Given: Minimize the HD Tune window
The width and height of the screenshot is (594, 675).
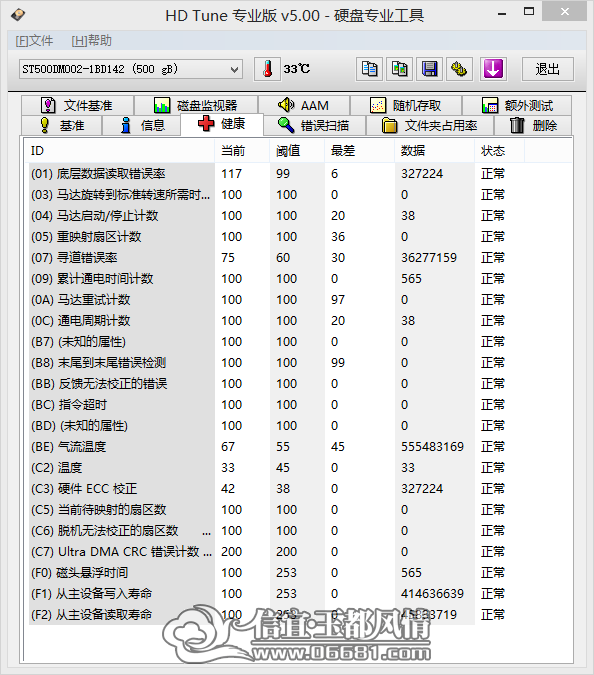Looking at the screenshot, I should 501,13.
